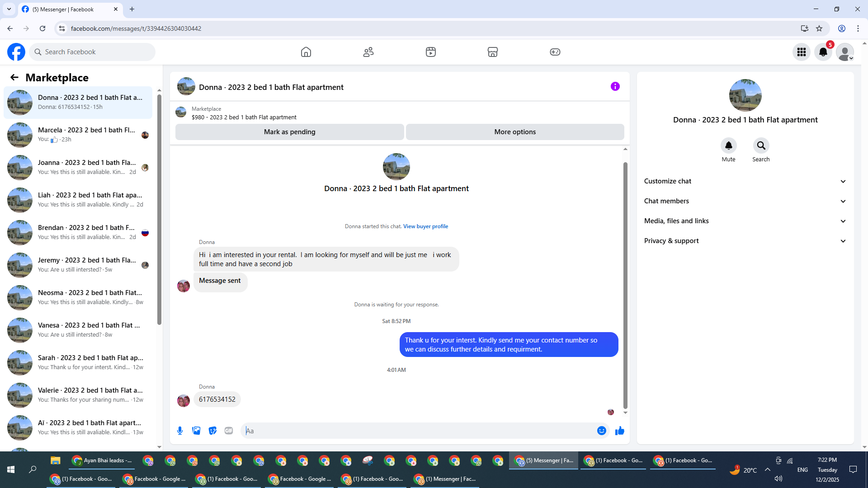This screenshot has width=868, height=488.
Task: Open the Facebook apps grid menu
Action: click(x=801, y=52)
